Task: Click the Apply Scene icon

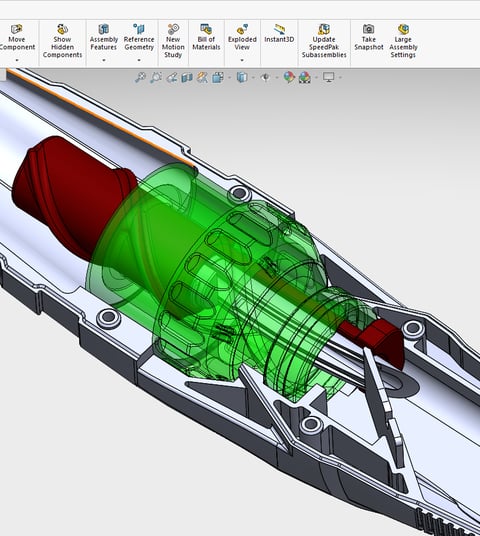Action: (x=305, y=77)
